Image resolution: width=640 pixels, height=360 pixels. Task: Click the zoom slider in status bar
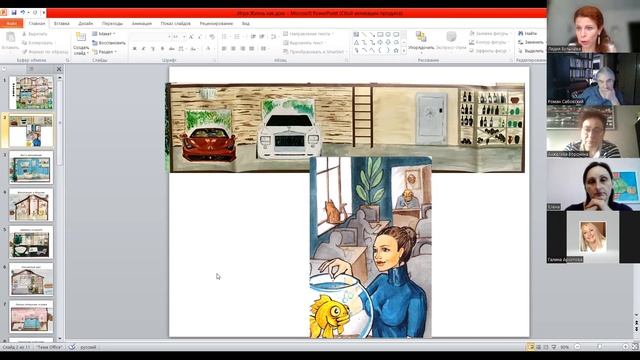pos(600,347)
